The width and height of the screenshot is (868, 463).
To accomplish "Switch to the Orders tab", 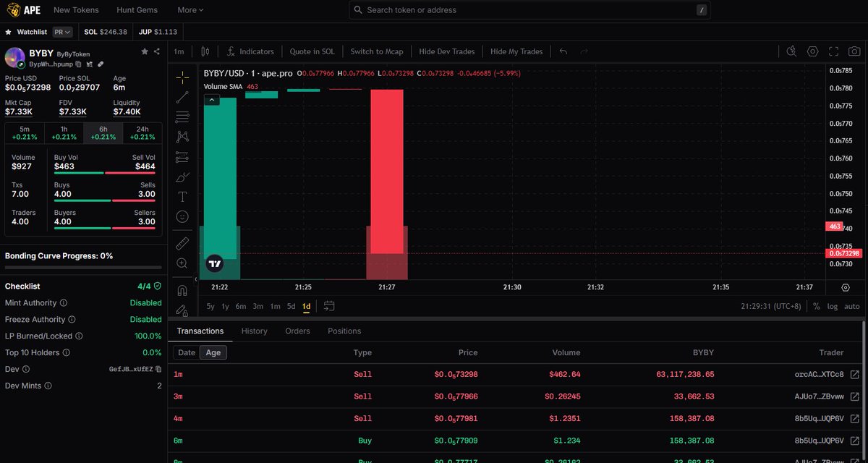I will coord(297,331).
